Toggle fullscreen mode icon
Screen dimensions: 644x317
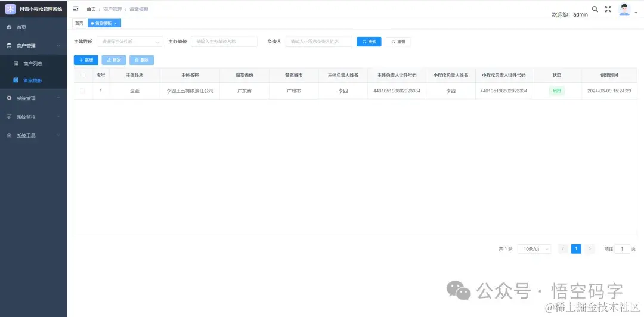pyautogui.click(x=608, y=8)
